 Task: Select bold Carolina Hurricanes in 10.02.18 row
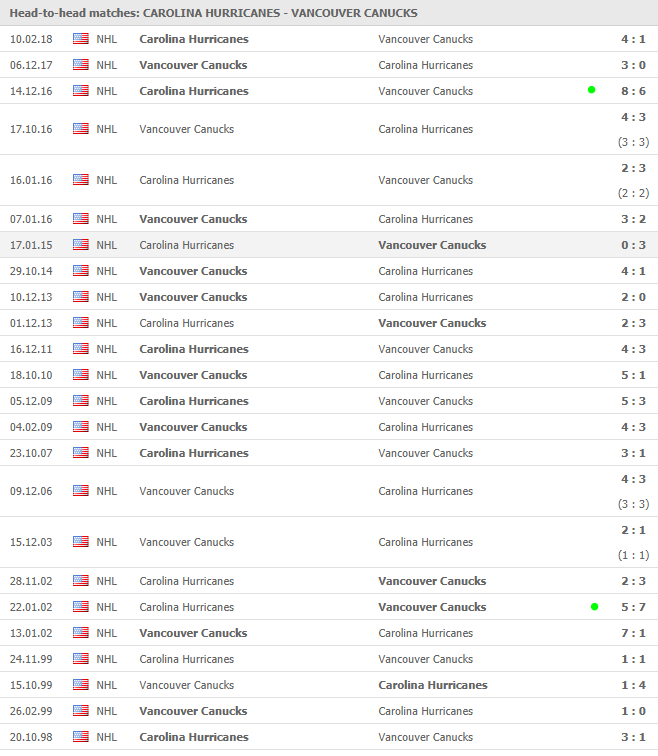pyautogui.click(x=194, y=39)
